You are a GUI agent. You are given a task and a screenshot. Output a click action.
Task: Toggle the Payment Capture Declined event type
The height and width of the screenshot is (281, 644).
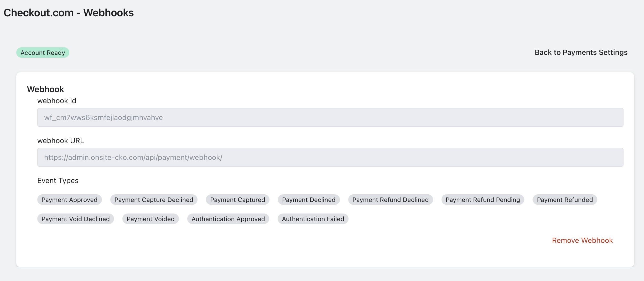pos(154,200)
